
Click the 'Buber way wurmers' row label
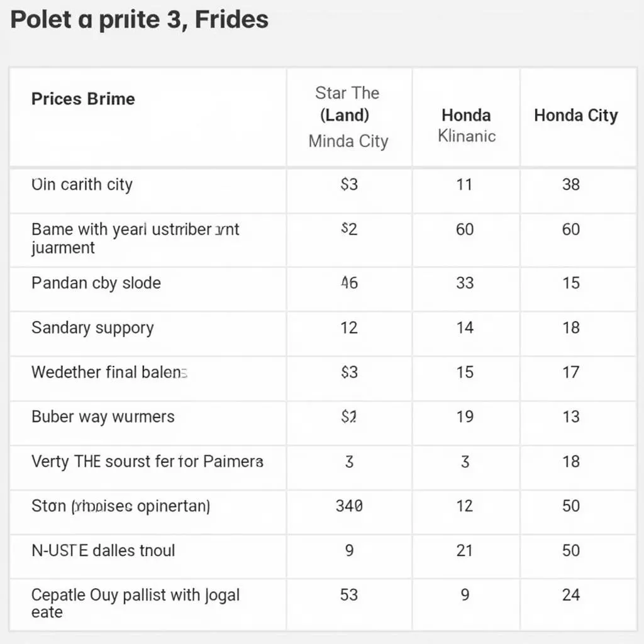pos(103,416)
